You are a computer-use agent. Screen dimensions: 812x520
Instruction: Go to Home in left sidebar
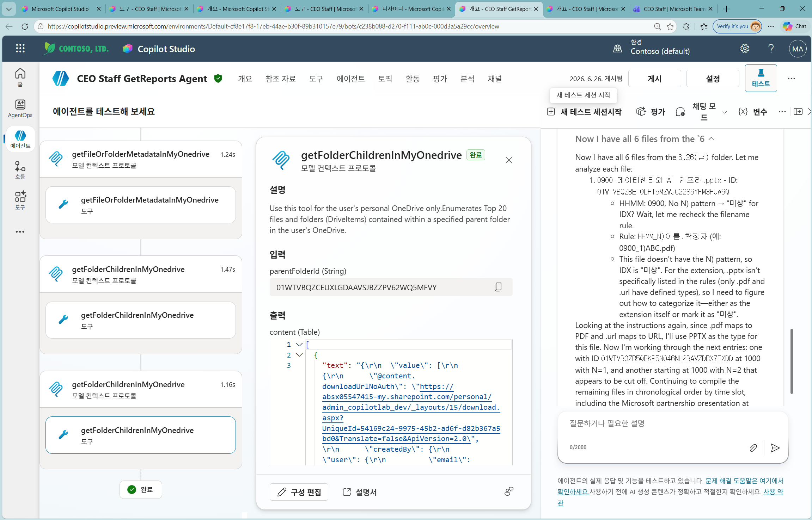point(20,78)
